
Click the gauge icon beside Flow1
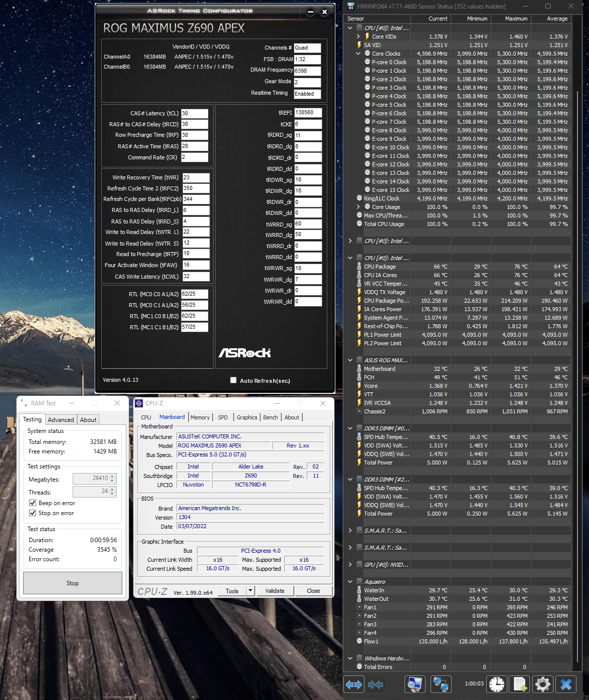(359, 641)
